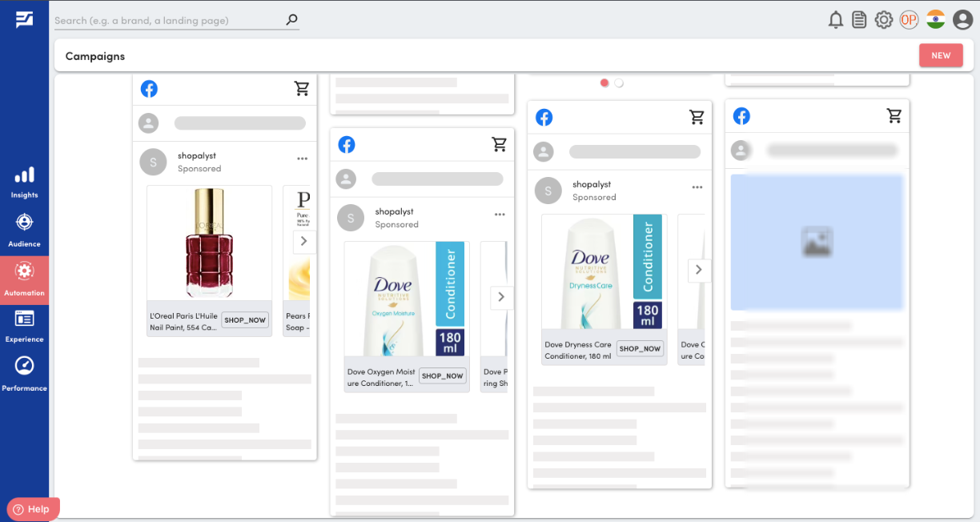Open three-dot menu on Dove Dryness Care post
This screenshot has width=980, height=522.
697,187
